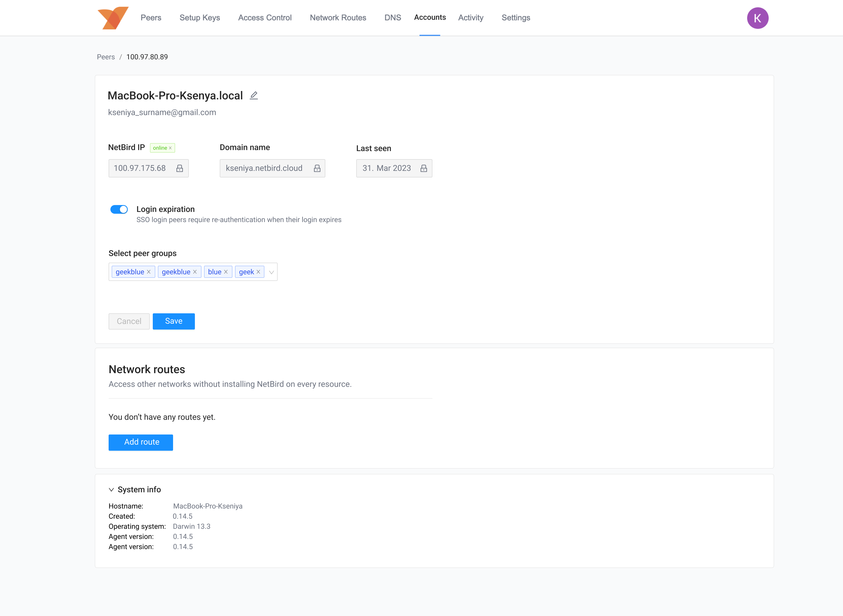Save the peer settings
Viewport: 843px width, 616px height.
click(174, 321)
